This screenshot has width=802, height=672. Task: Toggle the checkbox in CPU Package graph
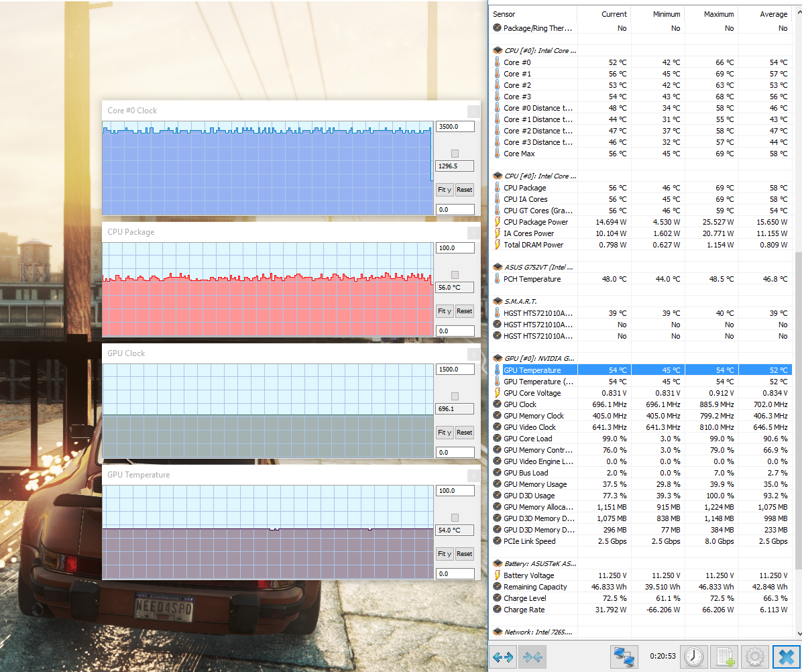pos(455,274)
